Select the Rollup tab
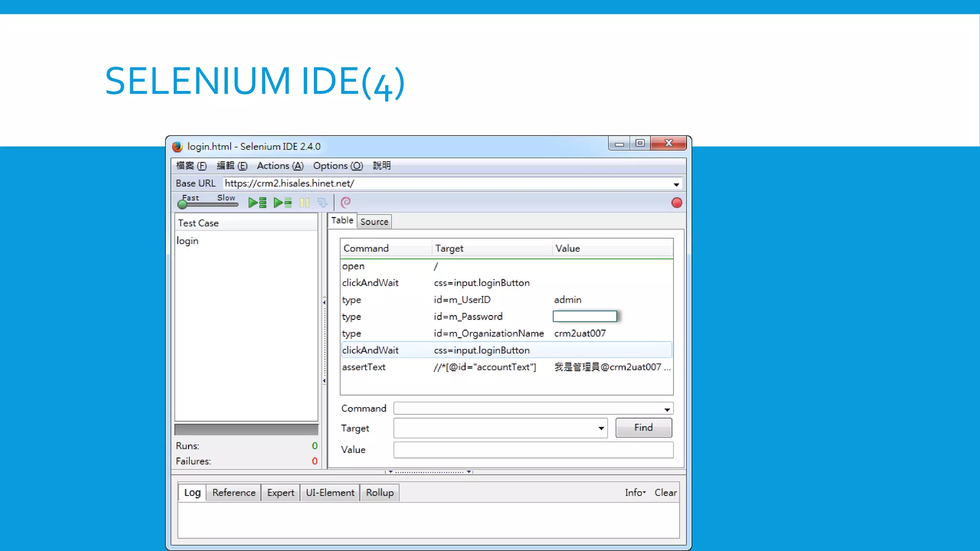 (x=380, y=493)
